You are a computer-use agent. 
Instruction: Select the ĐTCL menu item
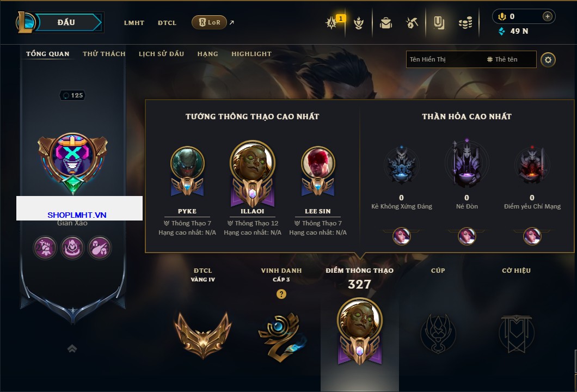point(167,23)
